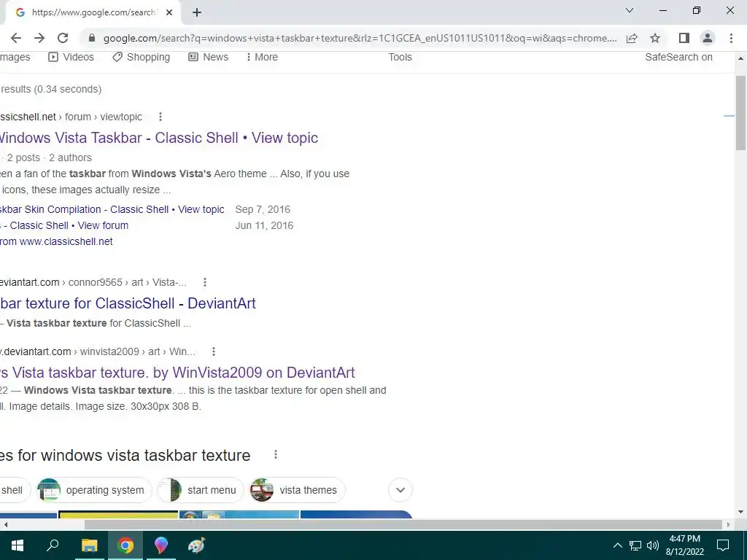Image resolution: width=747 pixels, height=560 pixels.
Task: Switch to the News results tab
Action: coord(208,57)
